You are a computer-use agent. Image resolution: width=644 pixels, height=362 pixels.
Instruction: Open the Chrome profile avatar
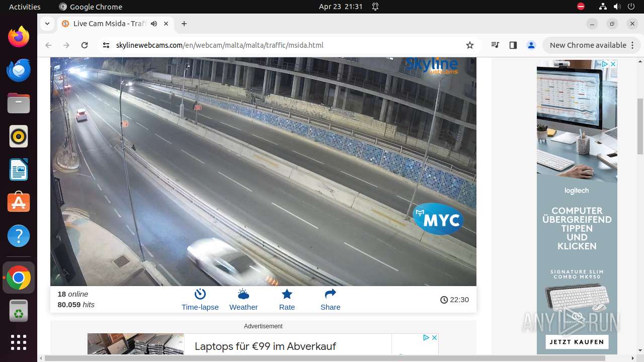pyautogui.click(x=531, y=45)
